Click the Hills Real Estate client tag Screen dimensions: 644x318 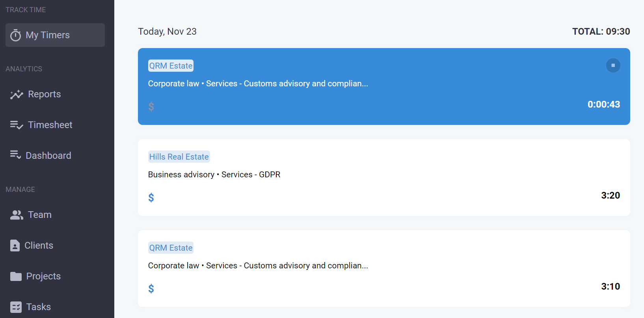[x=179, y=157]
